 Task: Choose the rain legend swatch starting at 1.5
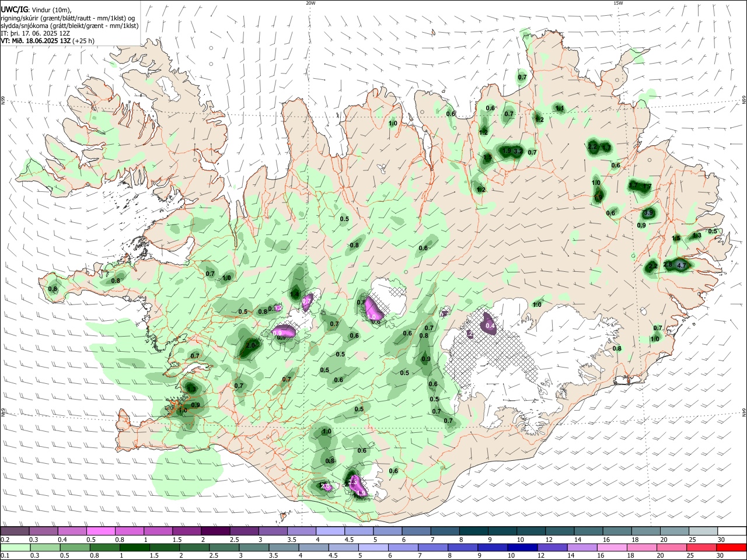tap(165, 547)
